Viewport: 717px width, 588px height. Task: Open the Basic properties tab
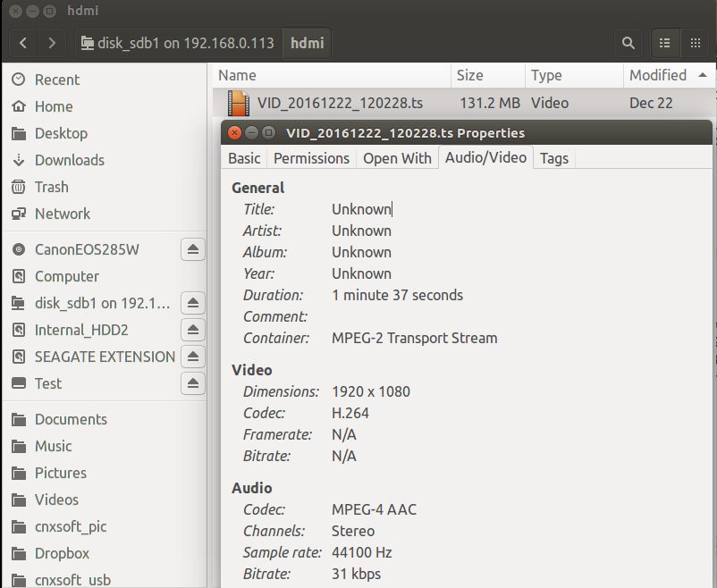(244, 158)
